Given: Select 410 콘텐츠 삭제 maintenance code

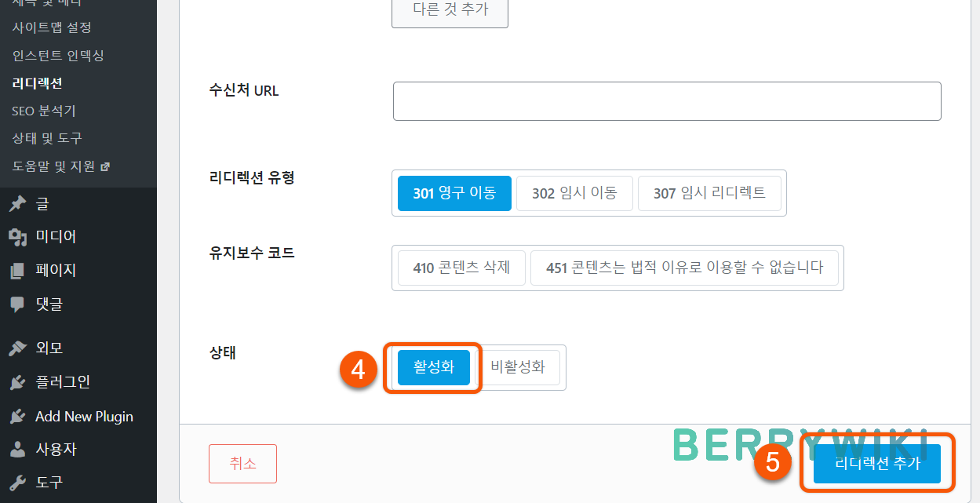Looking at the screenshot, I should pos(461,268).
